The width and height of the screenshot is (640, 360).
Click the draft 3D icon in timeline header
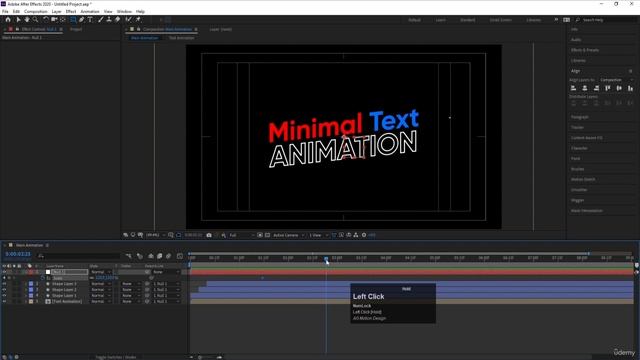click(x=140, y=256)
